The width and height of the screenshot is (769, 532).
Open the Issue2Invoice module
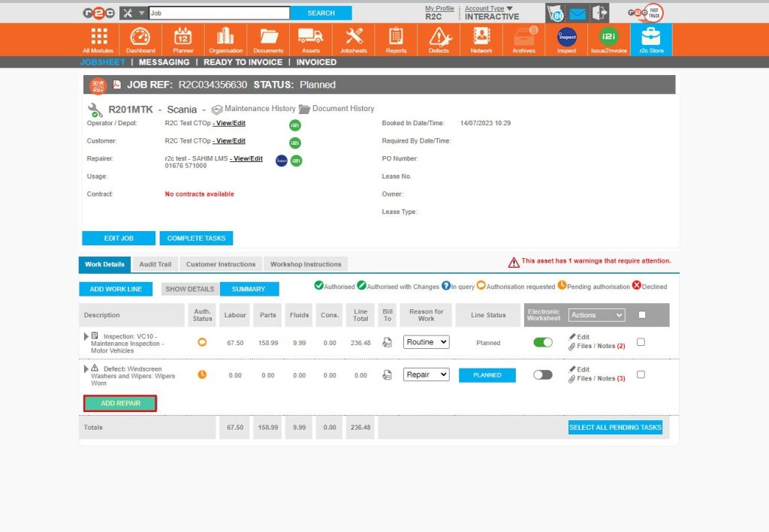tap(608, 39)
